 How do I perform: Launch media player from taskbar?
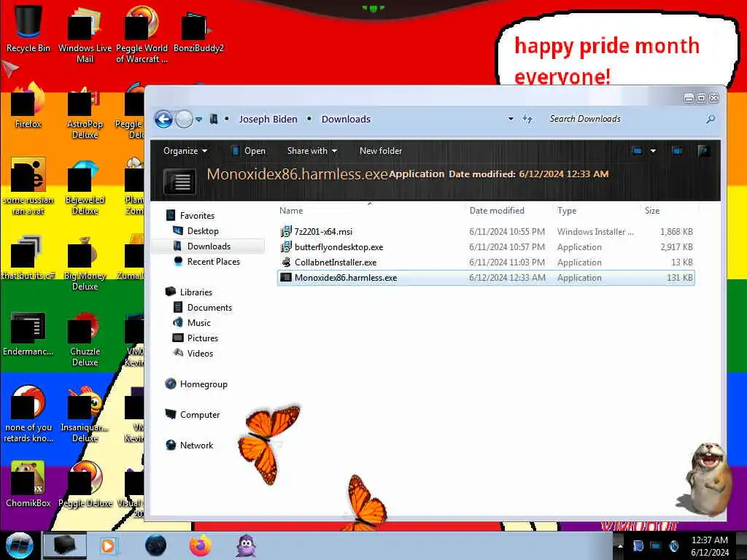pyautogui.click(x=108, y=545)
